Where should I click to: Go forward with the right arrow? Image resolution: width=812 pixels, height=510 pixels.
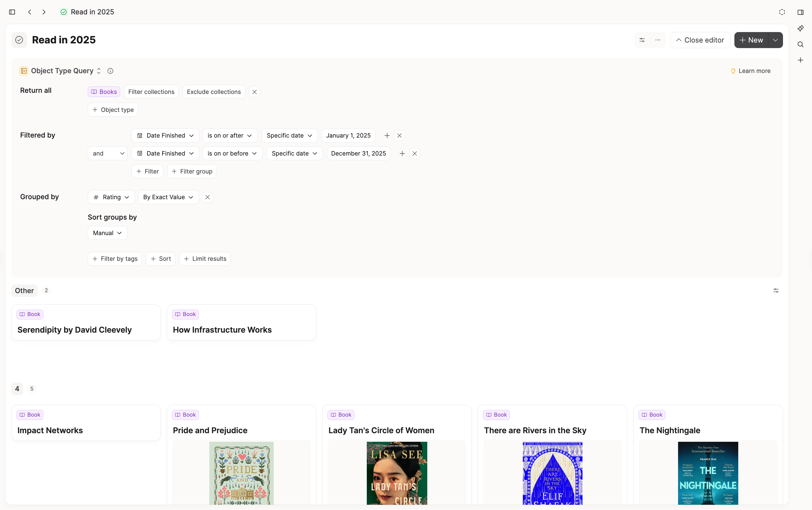coord(44,12)
